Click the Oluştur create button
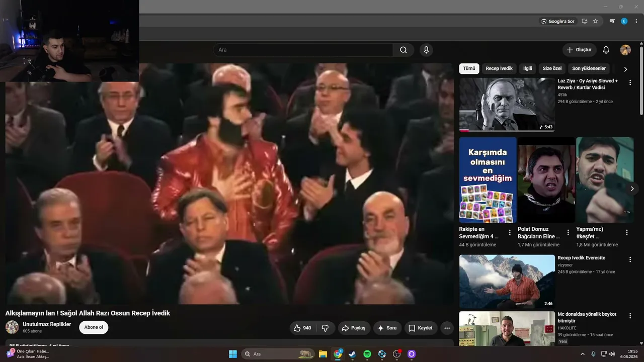The image size is (644, 362). 579,50
